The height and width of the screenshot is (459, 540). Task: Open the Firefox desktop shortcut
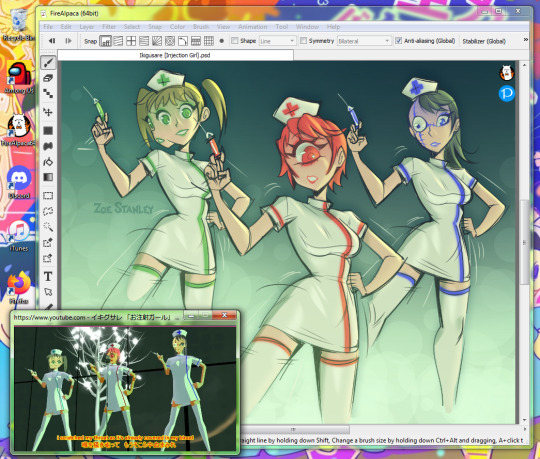point(19,289)
